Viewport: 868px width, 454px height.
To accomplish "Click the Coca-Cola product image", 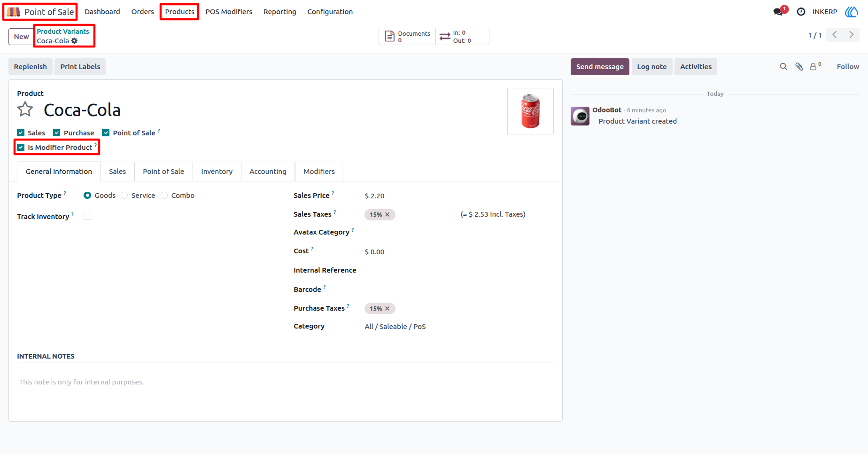I will pos(530,111).
